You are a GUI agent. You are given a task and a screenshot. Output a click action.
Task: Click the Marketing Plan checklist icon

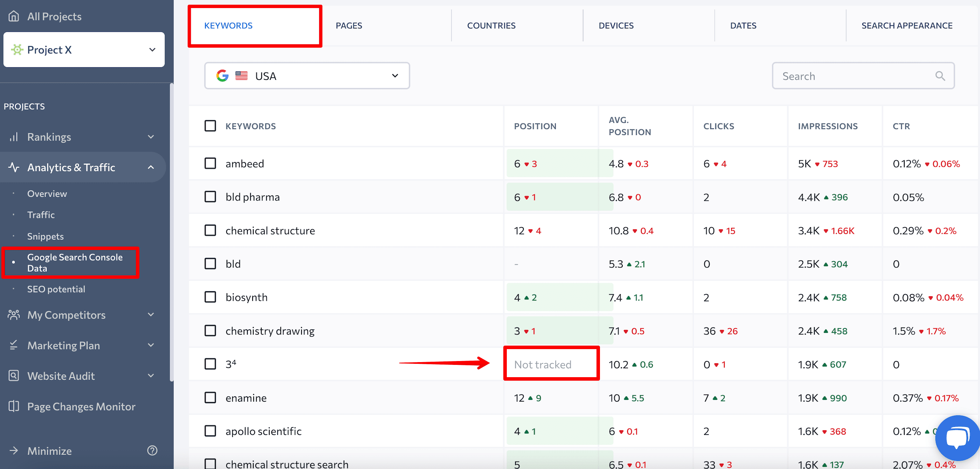[x=14, y=345]
